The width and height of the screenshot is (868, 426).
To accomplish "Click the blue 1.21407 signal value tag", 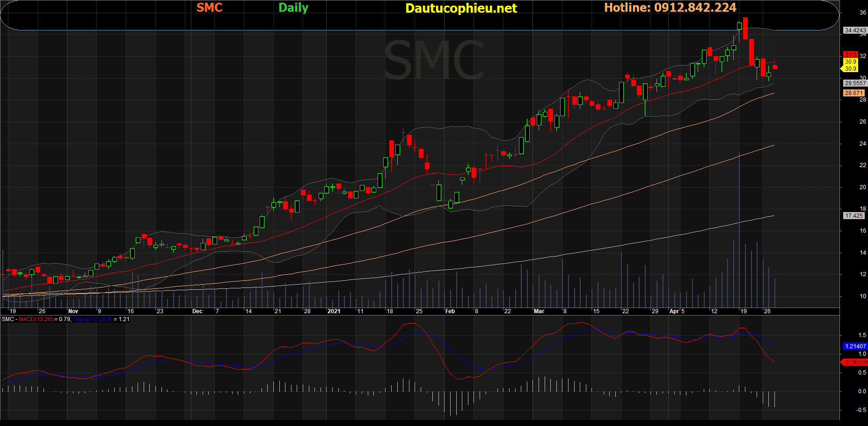I will click(855, 346).
